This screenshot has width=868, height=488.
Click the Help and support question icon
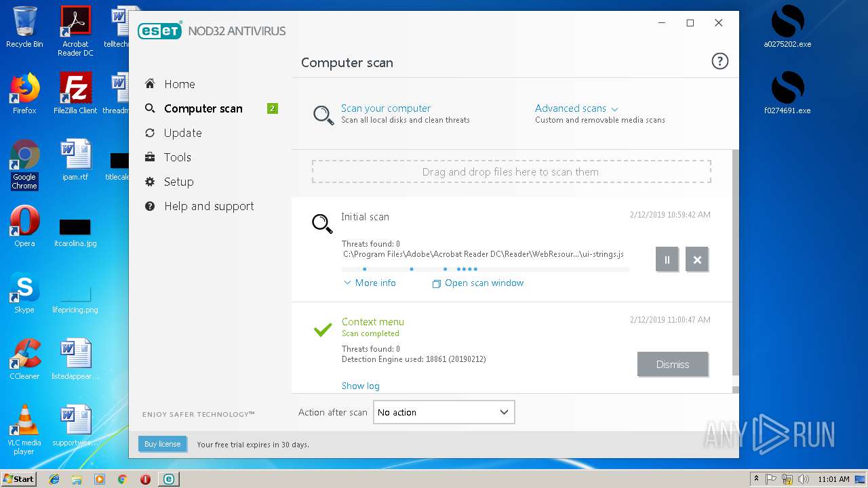[x=150, y=206]
